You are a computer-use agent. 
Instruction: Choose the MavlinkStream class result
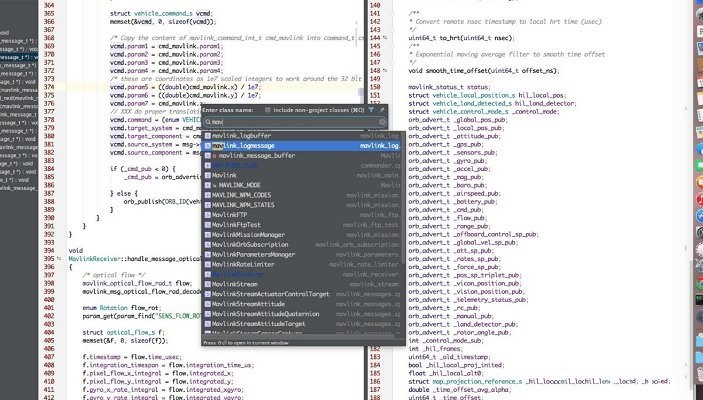tap(303, 284)
